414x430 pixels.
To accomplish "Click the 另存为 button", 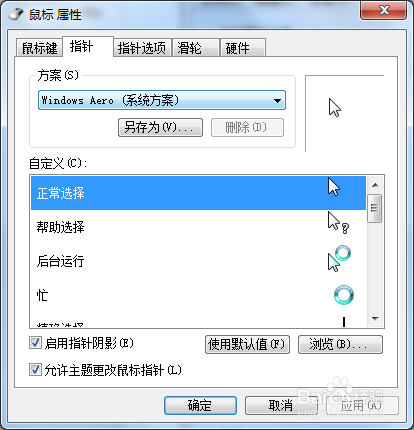I will (160, 127).
